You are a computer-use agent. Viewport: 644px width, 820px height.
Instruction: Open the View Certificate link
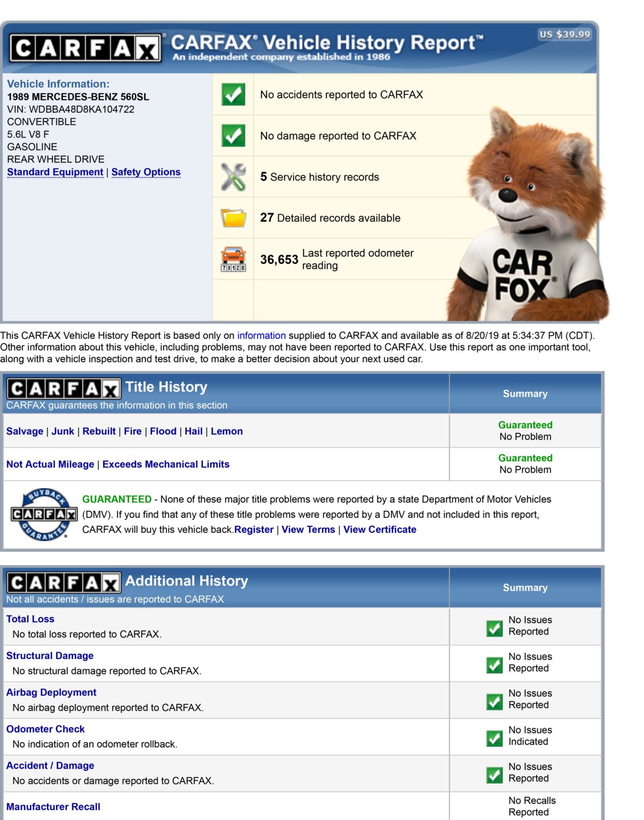tap(380, 530)
